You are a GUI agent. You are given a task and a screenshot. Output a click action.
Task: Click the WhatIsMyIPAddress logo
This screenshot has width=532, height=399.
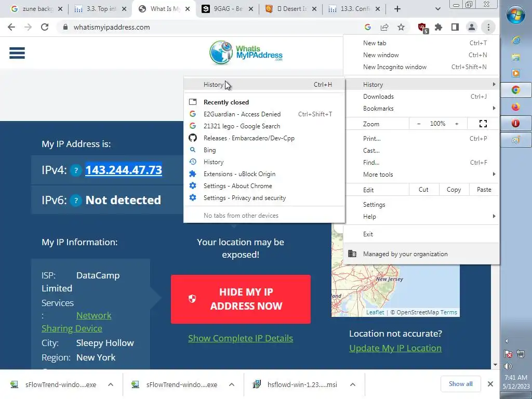click(246, 52)
